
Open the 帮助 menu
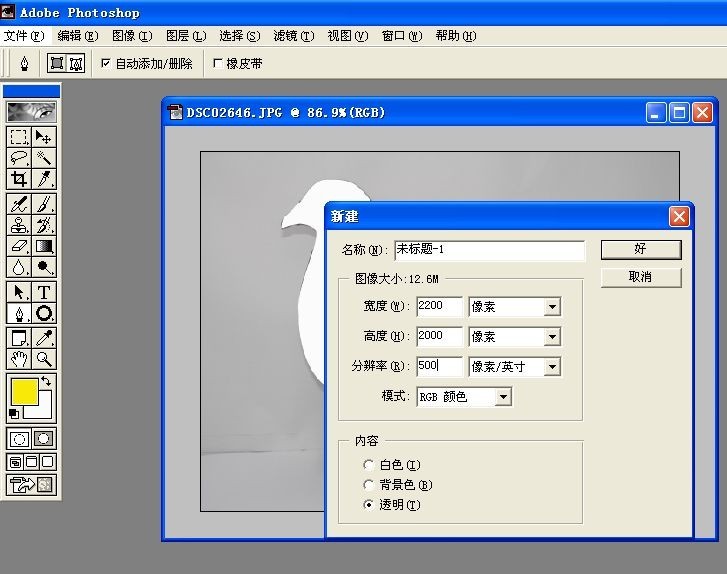(456, 36)
